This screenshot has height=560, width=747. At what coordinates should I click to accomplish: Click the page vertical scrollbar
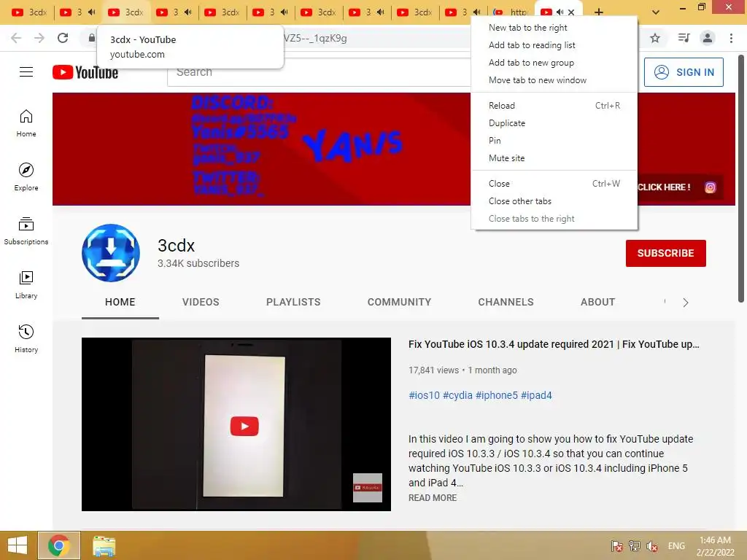click(x=741, y=179)
